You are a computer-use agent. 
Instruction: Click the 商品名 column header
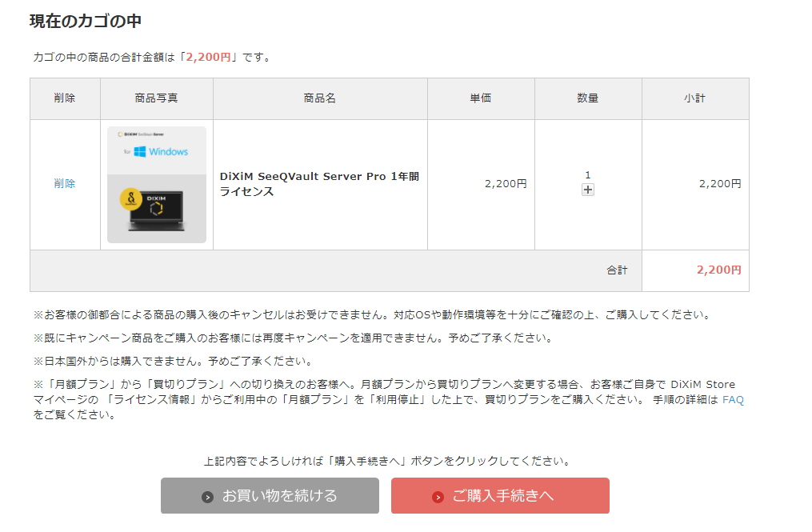[319, 98]
